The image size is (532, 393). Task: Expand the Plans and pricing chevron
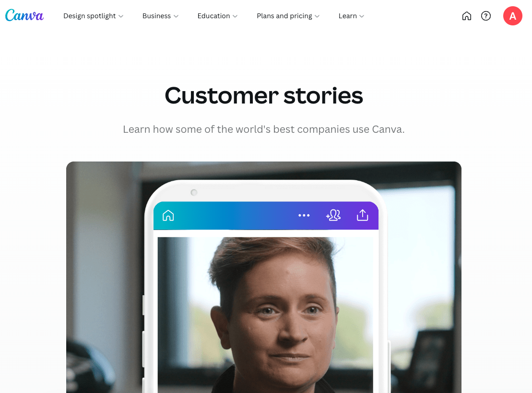pos(317,16)
